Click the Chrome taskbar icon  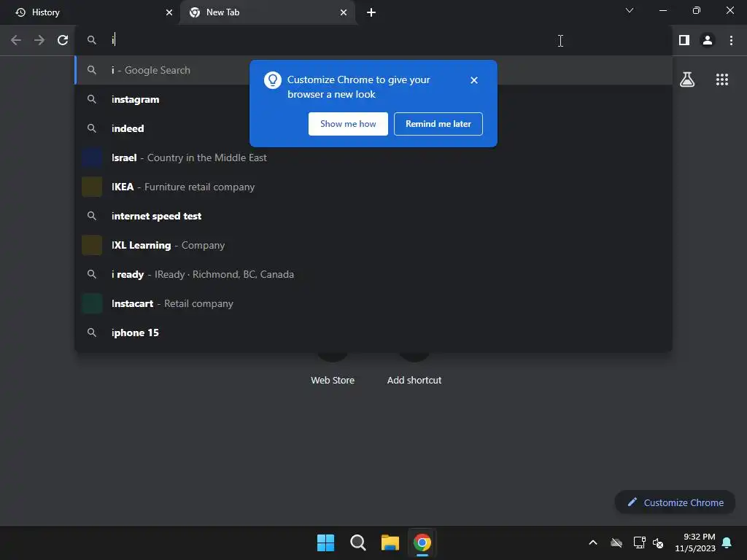pyautogui.click(x=422, y=542)
